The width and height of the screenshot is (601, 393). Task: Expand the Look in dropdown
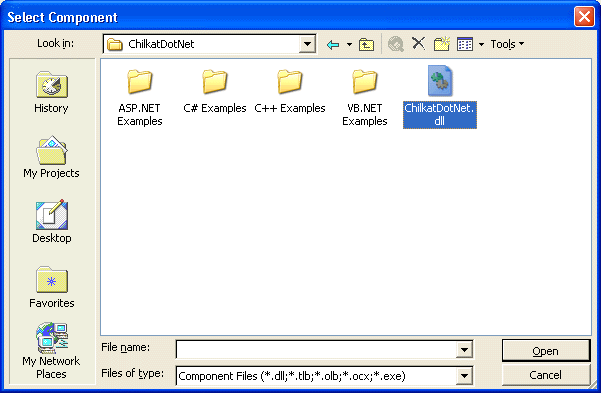[x=307, y=44]
